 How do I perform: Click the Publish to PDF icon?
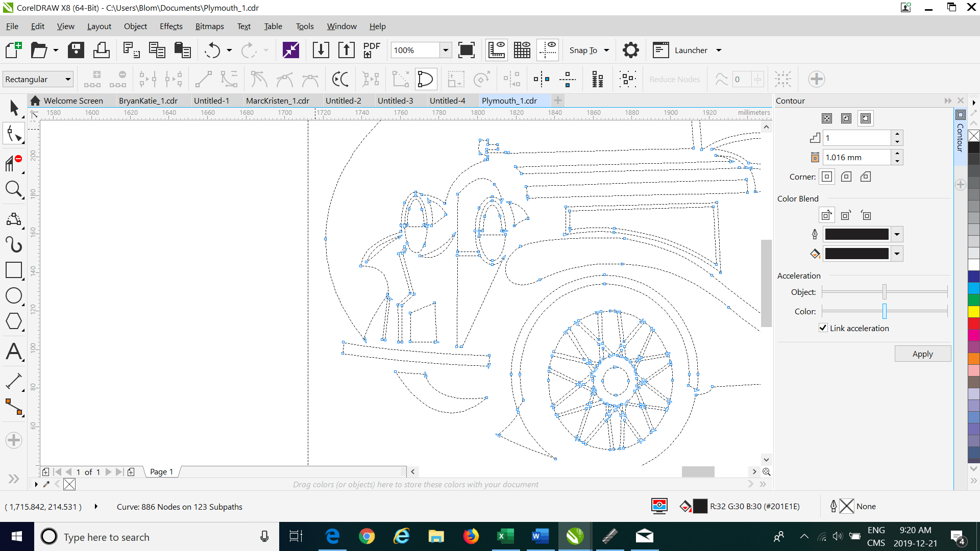click(x=371, y=50)
